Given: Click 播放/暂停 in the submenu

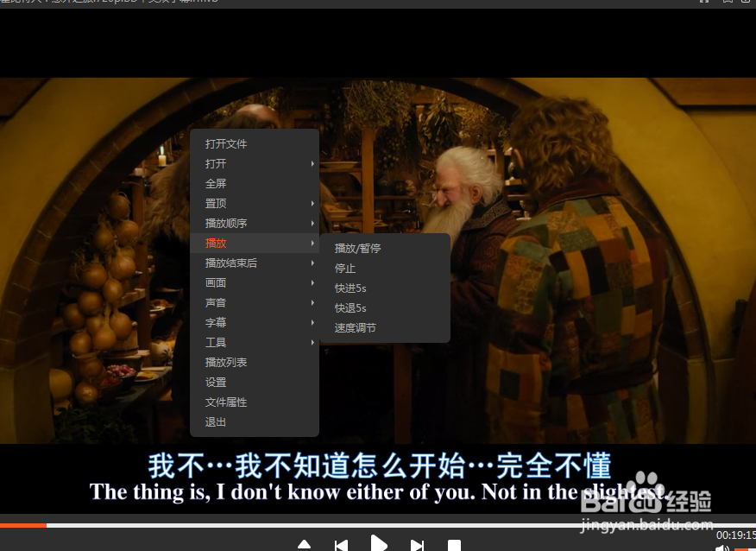Looking at the screenshot, I should coord(385,249).
